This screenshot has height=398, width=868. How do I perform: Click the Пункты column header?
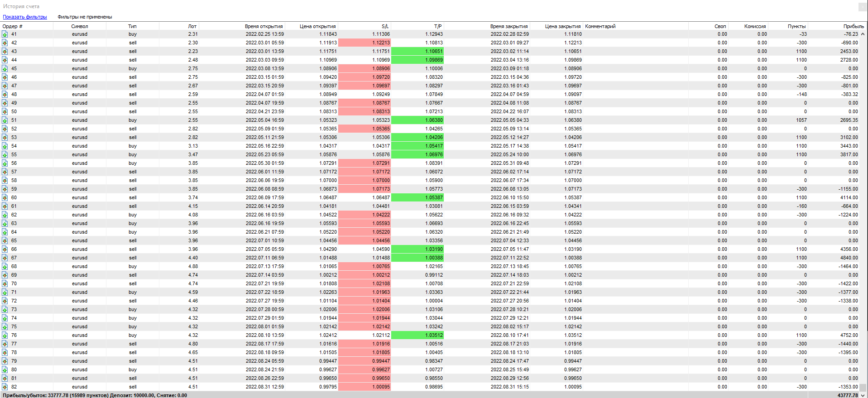coord(796,26)
